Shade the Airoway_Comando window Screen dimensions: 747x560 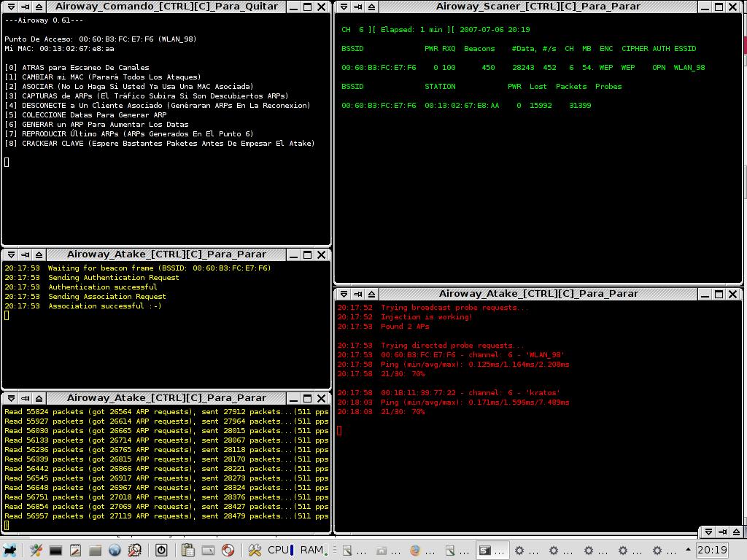(x=39, y=7)
